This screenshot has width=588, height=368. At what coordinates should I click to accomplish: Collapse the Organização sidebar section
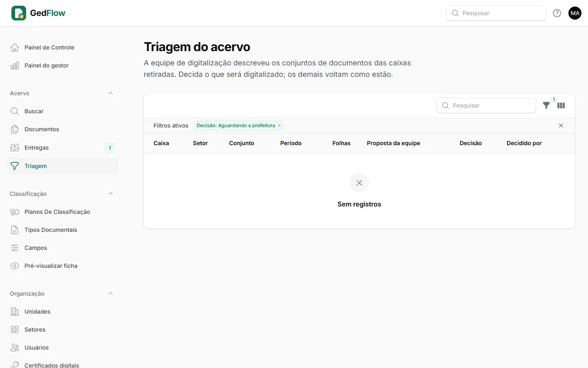(x=111, y=294)
